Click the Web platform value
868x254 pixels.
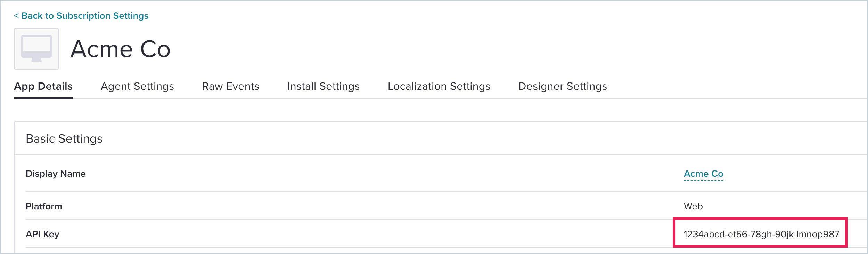pos(693,206)
